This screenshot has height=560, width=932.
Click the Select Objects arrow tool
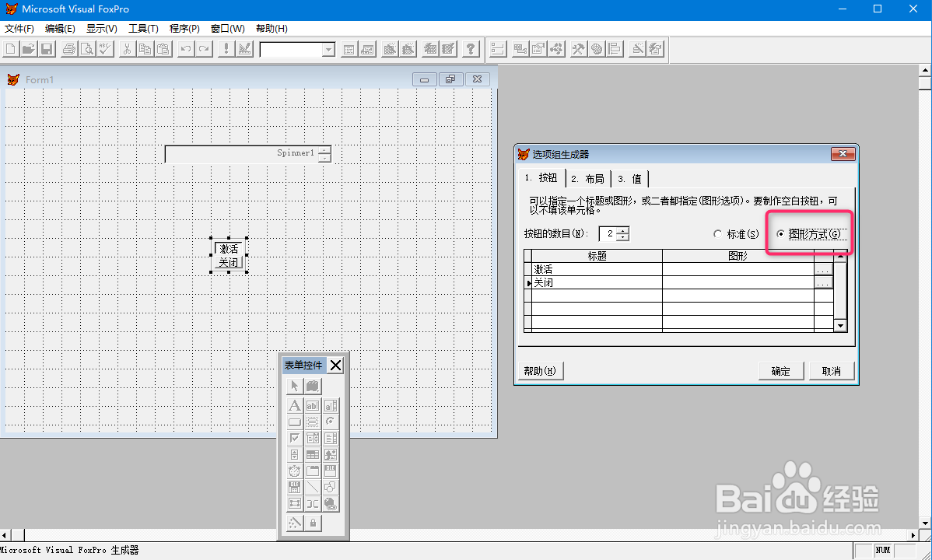(294, 386)
